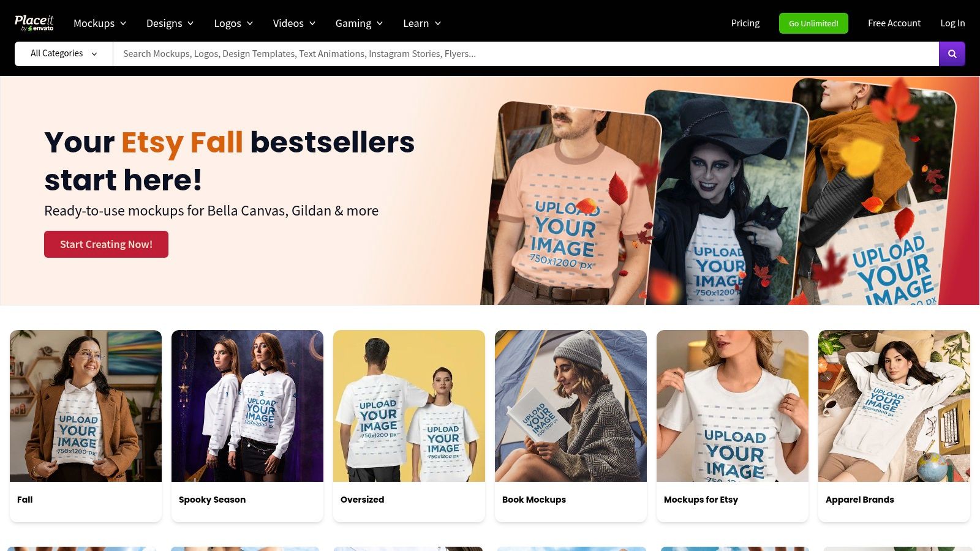Click the Placeit by Envato logo

[34, 23]
